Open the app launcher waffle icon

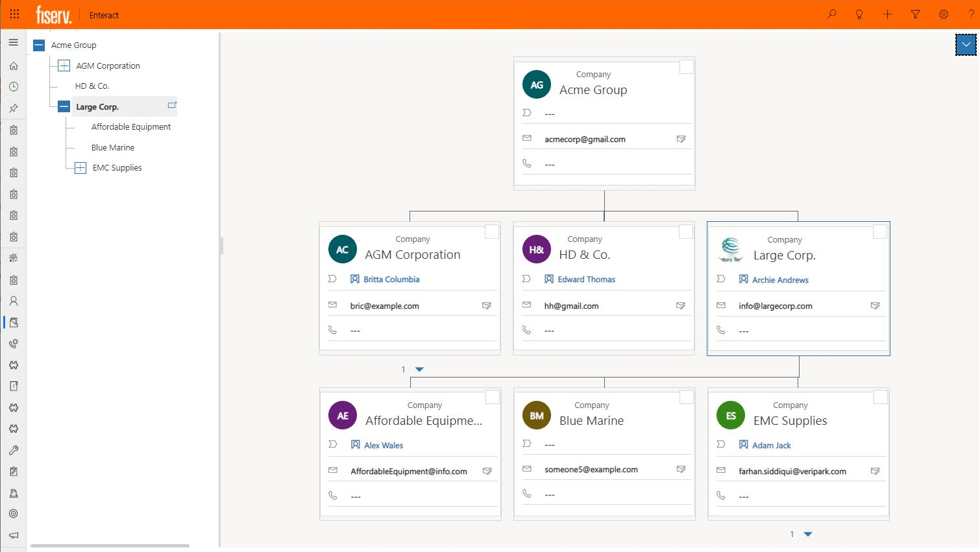point(14,14)
